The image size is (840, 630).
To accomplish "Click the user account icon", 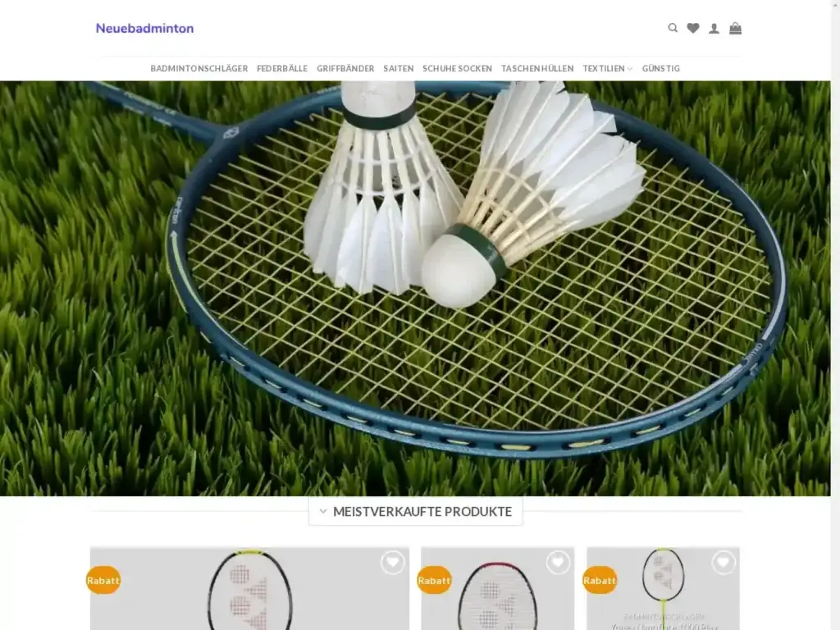I will (x=714, y=27).
